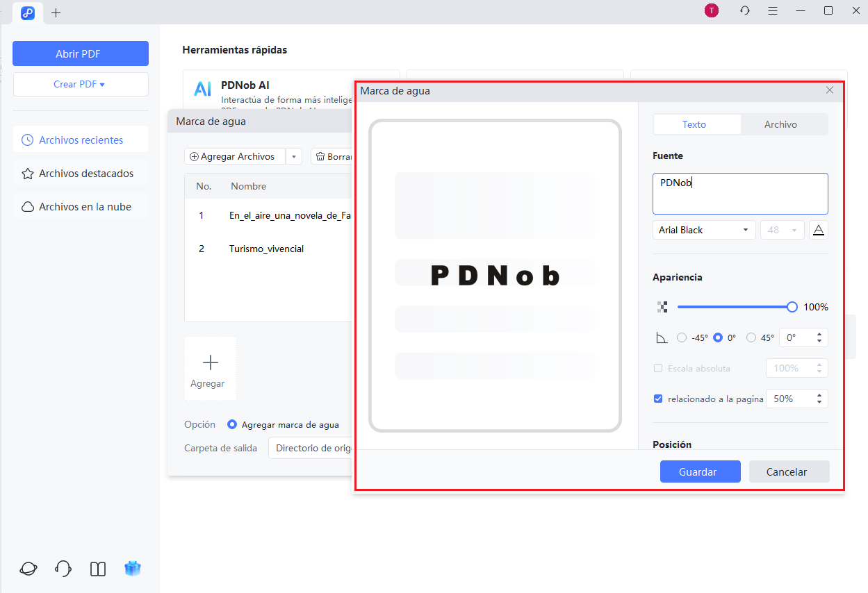Open the planet icon in sidebar

28,569
